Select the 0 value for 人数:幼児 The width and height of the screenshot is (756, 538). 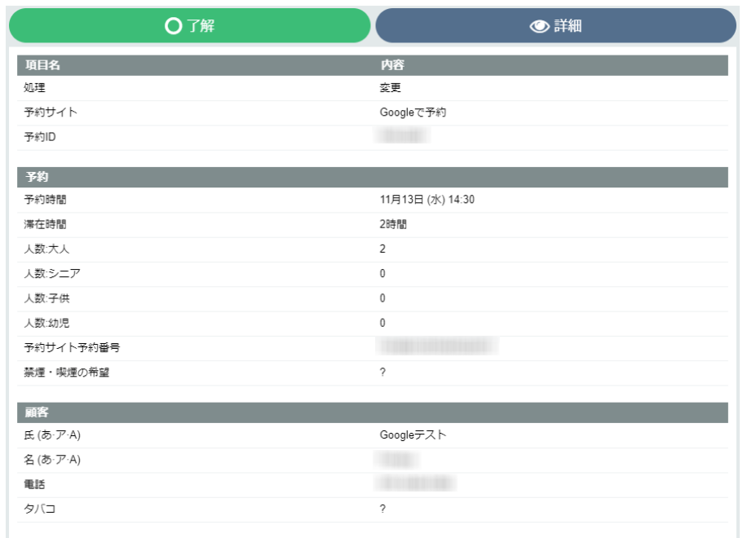point(382,323)
